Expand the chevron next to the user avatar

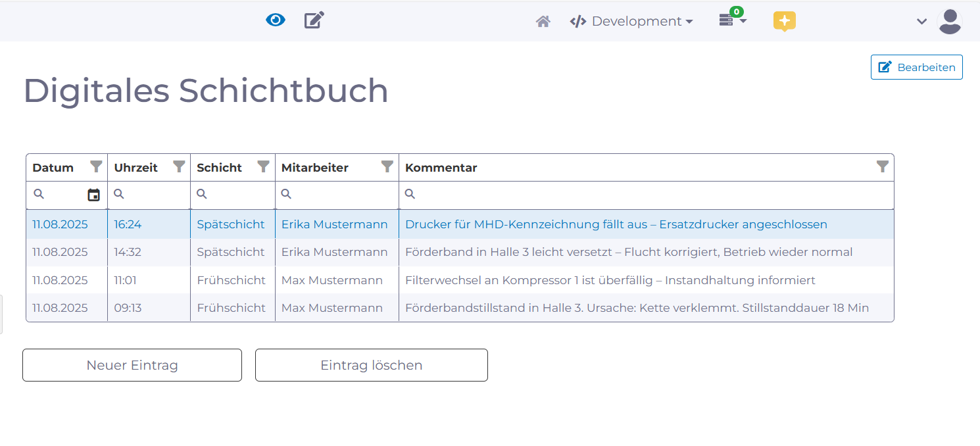click(x=922, y=22)
